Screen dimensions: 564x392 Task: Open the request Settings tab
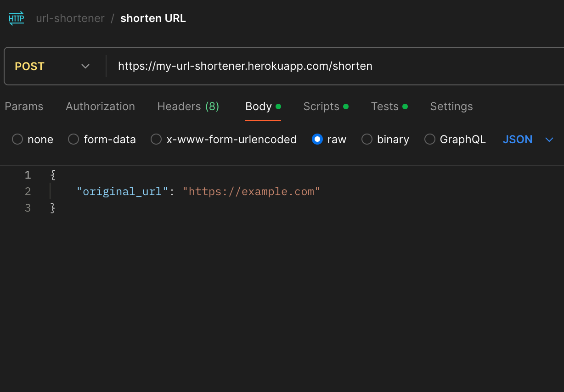coord(451,106)
